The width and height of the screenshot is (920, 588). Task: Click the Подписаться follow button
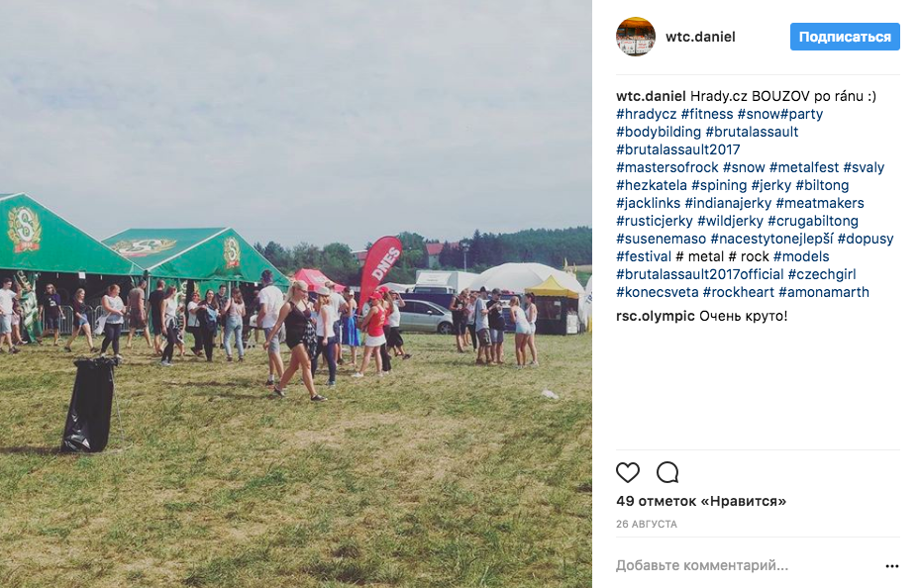[845, 37]
